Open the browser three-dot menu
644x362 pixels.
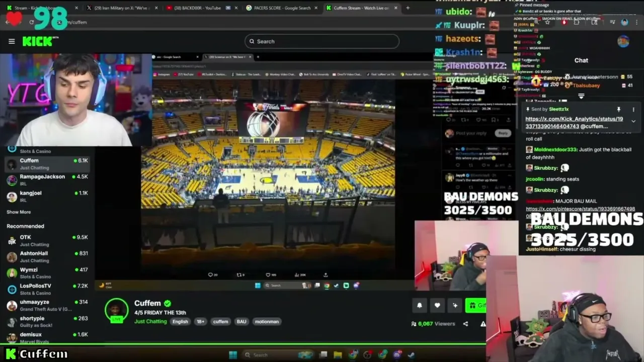[x=637, y=22]
